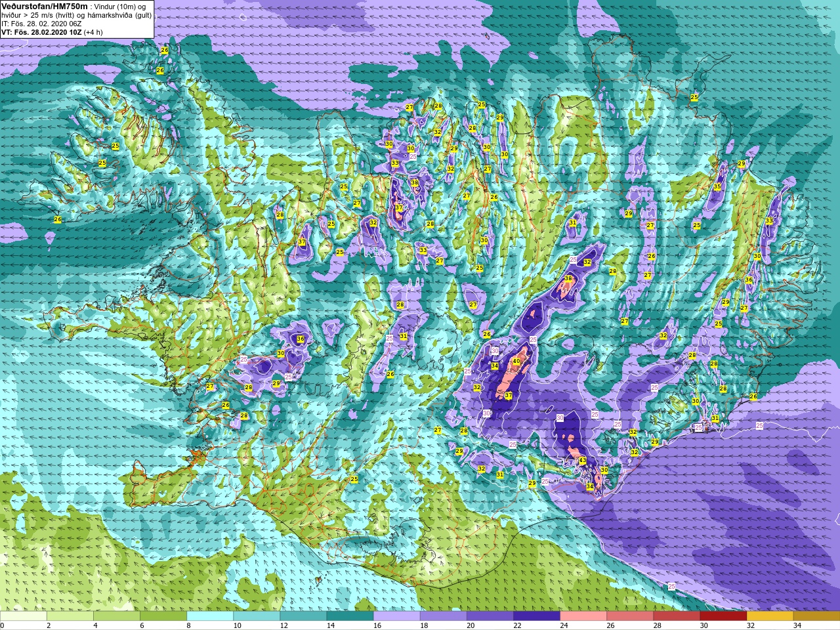Click the pale cyan 8–10 m/s legend swatch
The width and height of the screenshot is (840, 630).
210,616
